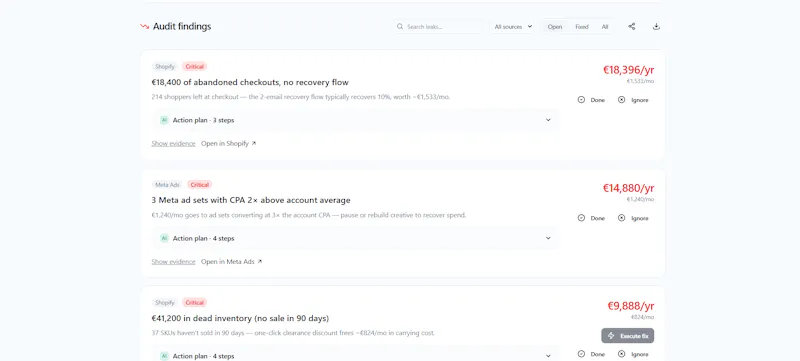Switch to the All filter tab
This screenshot has width=800, height=361.
coord(605,27)
